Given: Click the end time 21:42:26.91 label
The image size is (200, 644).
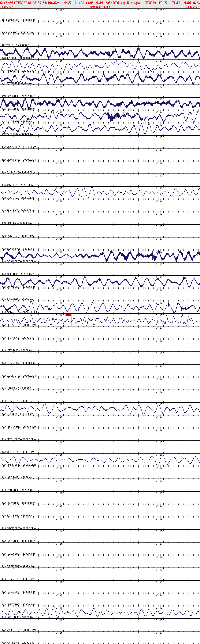Looking at the screenshot, I should (193, 7).
